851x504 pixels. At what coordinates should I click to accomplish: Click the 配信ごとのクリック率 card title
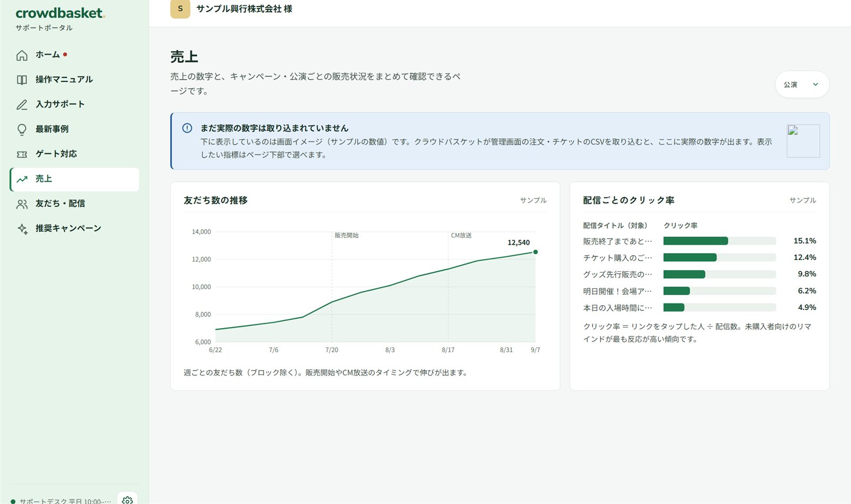tap(629, 200)
